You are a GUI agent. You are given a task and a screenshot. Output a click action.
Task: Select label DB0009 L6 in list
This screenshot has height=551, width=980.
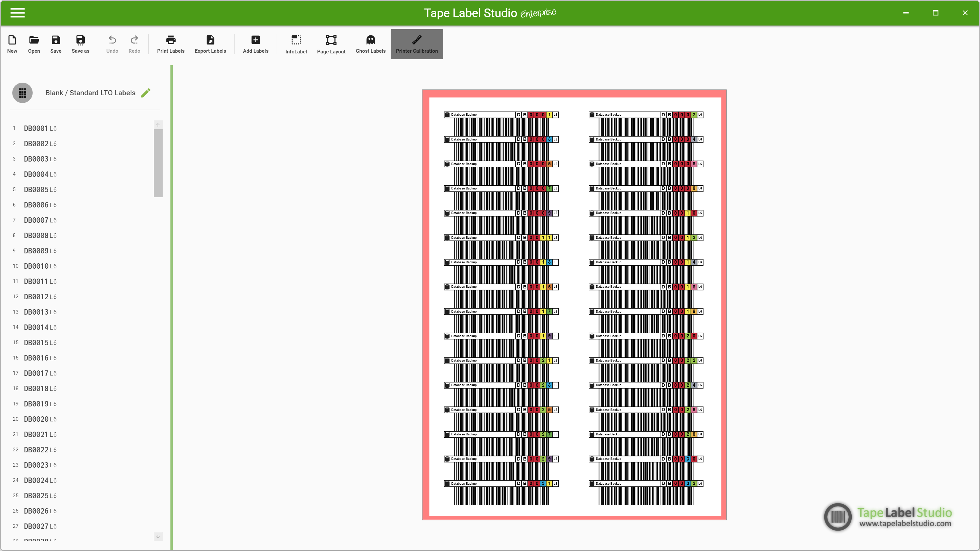pyautogui.click(x=40, y=251)
